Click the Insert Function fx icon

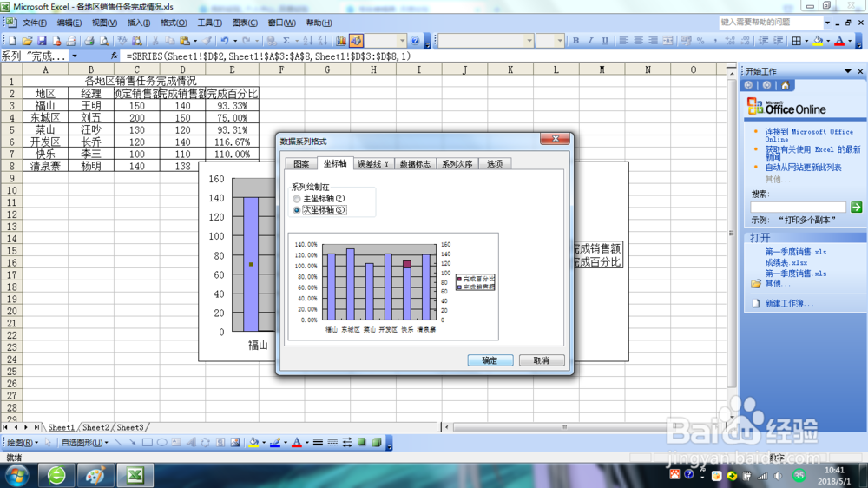pos(114,56)
